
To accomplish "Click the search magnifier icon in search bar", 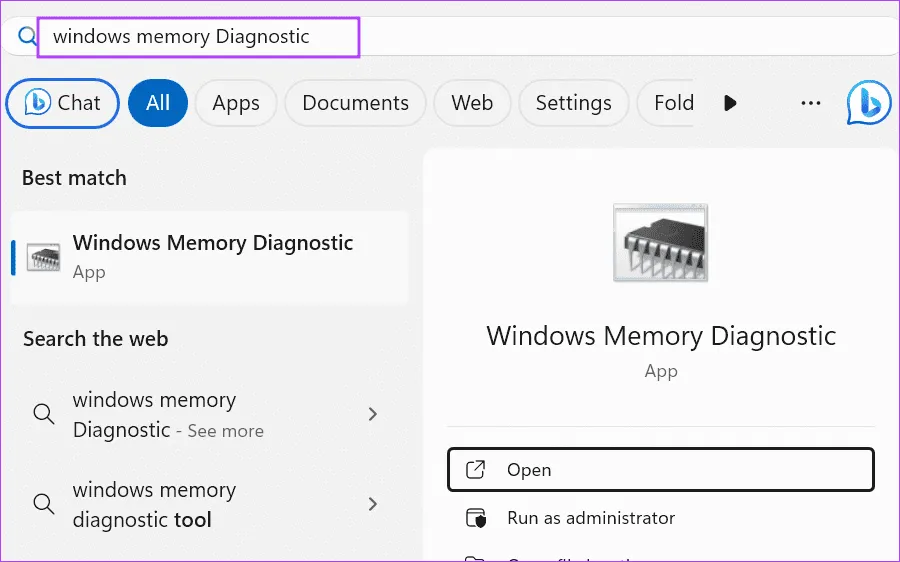I will coord(27,37).
